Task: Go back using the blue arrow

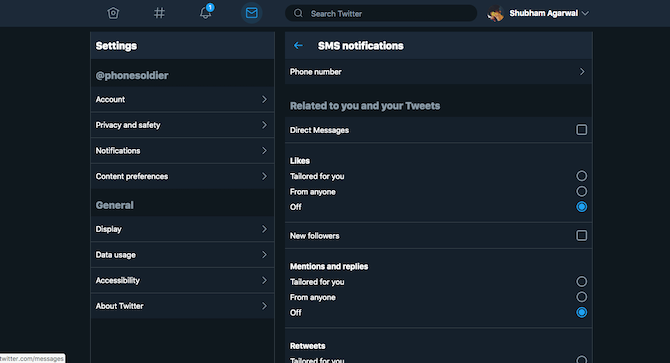Action: 298,45
